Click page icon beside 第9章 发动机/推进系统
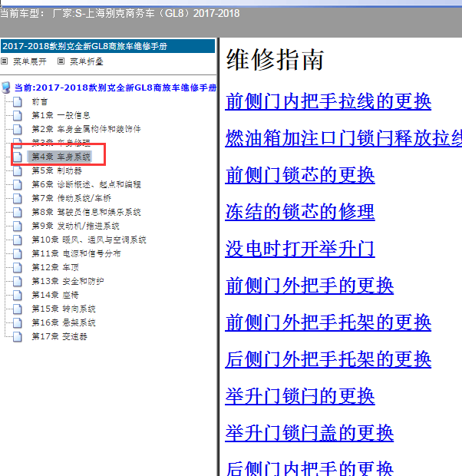The width and height of the screenshot is (462, 476). (18, 226)
